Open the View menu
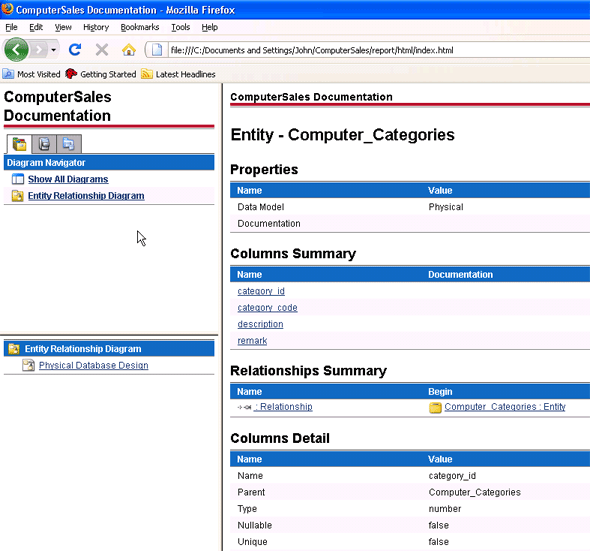The height and width of the screenshot is (551, 590). 63,27
